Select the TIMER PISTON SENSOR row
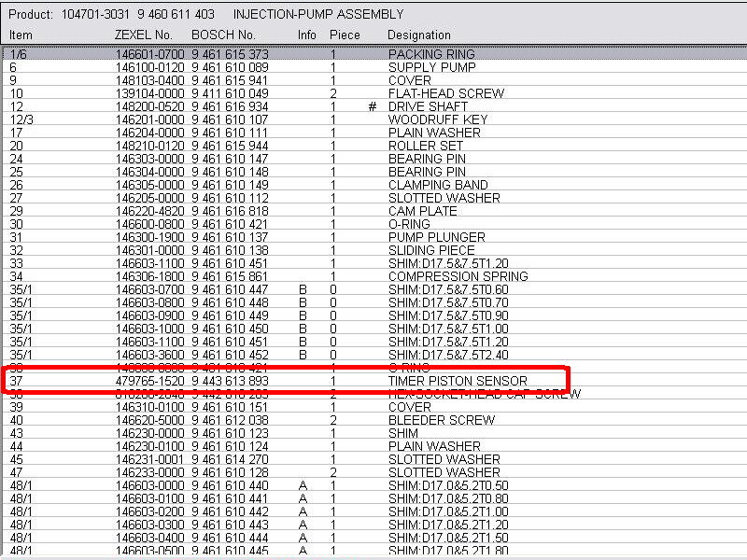The width and height of the screenshot is (747, 560). pos(374,381)
